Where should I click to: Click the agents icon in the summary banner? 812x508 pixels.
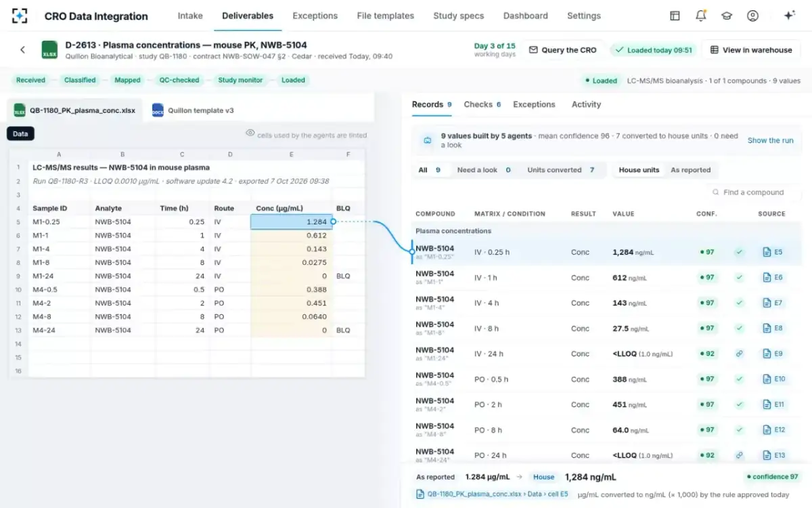click(x=427, y=140)
